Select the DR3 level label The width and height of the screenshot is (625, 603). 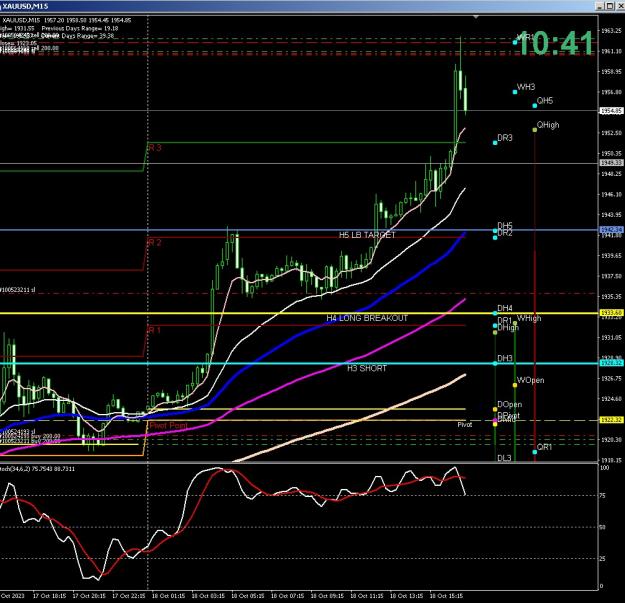pos(505,138)
